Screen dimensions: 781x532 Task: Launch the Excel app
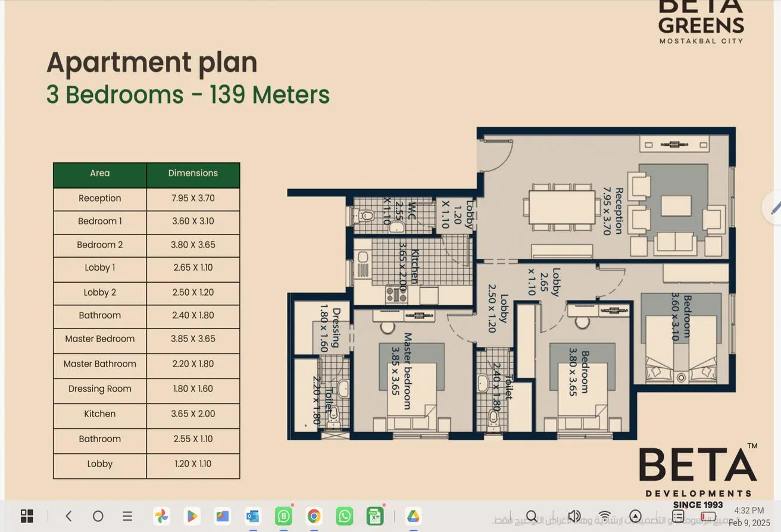point(374,516)
